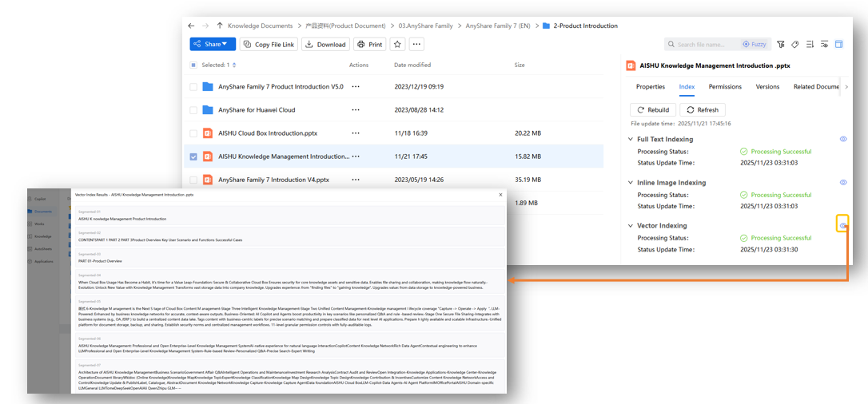Collapse the Inline Image Indexing section
The height and width of the screenshot is (404, 868).
(631, 183)
